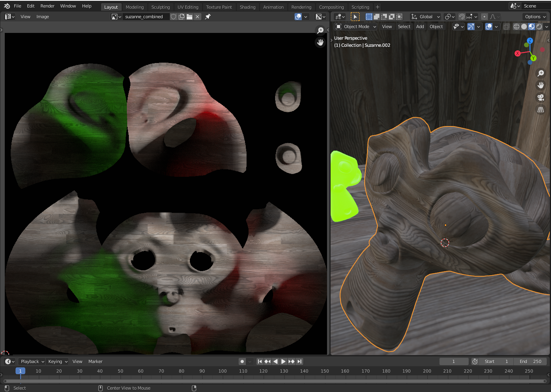This screenshot has height=392, width=551.
Task: Open the Options dropdown in viewport
Action: tap(535, 17)
